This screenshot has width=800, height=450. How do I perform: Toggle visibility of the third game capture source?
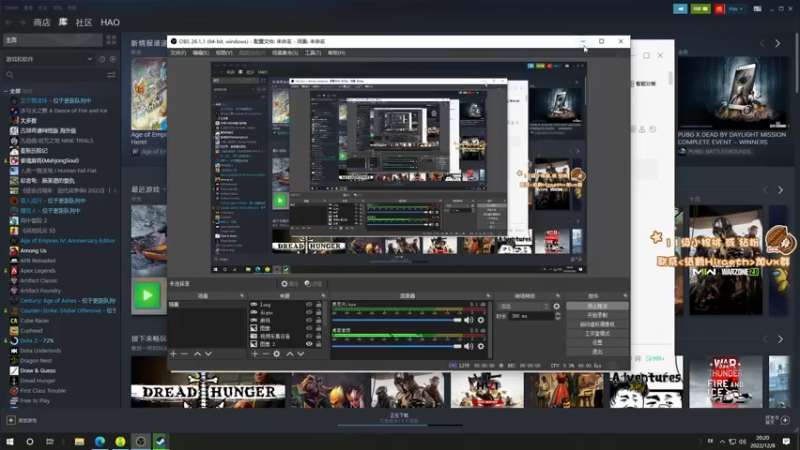309,320
